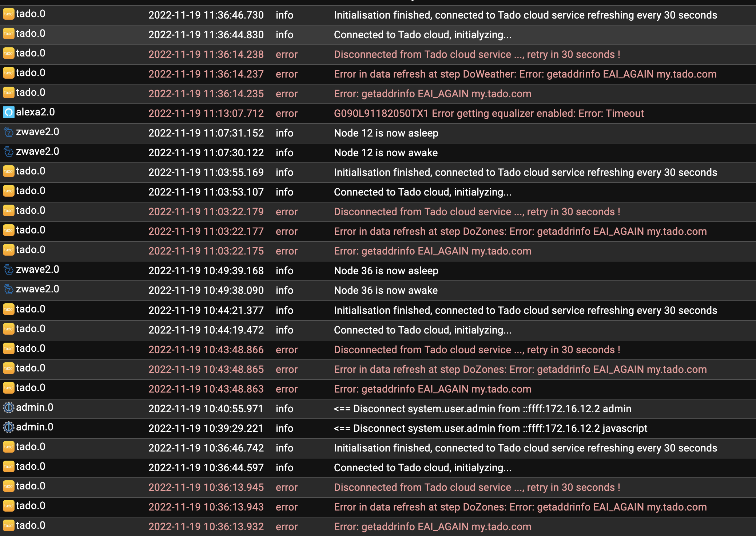Click the zwave2.0 icon beside 'Node 36 is now asleep'
This screenshot has height=536, width=756.
click(x=8, y=269)
